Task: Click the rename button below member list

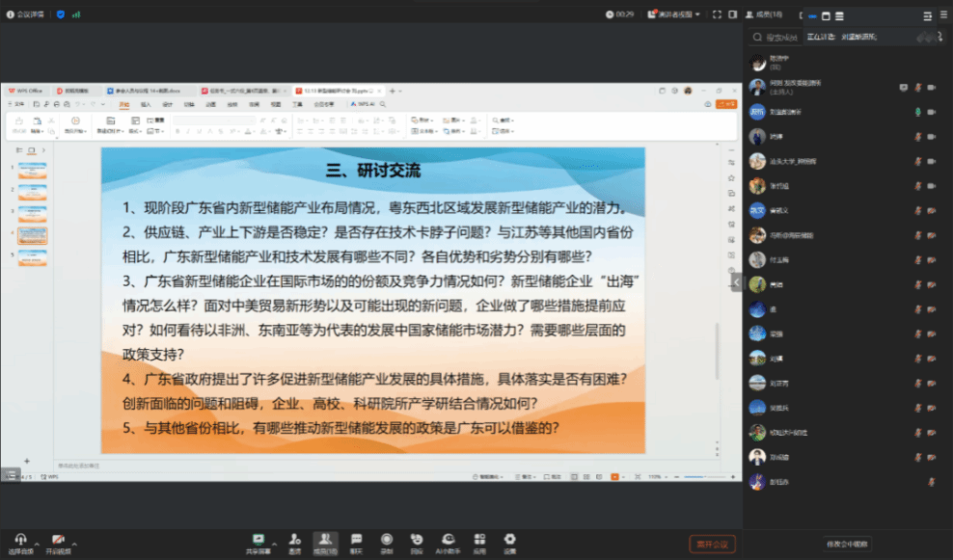Action: [847, 544]
